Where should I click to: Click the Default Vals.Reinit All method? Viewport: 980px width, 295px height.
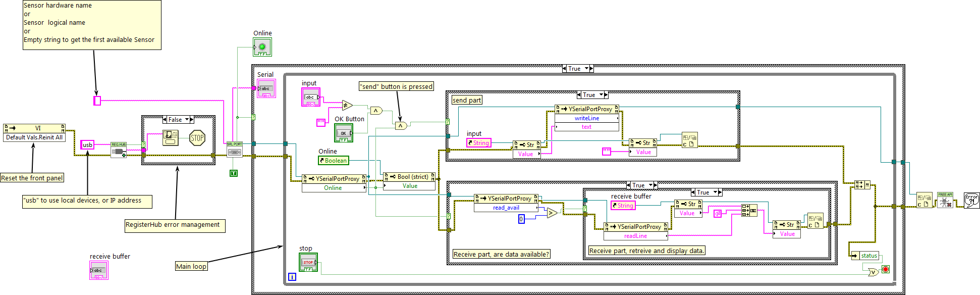tap(34, 137)
